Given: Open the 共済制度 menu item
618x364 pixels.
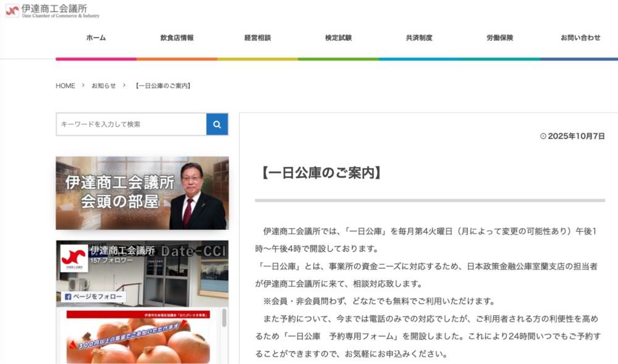Looking at the screenshot, I should [419, 38].
